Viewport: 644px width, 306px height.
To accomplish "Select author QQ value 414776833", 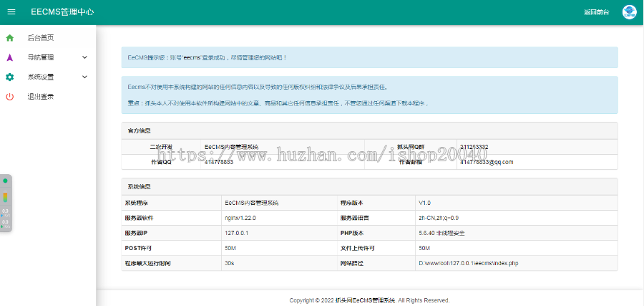I will 219,162.
